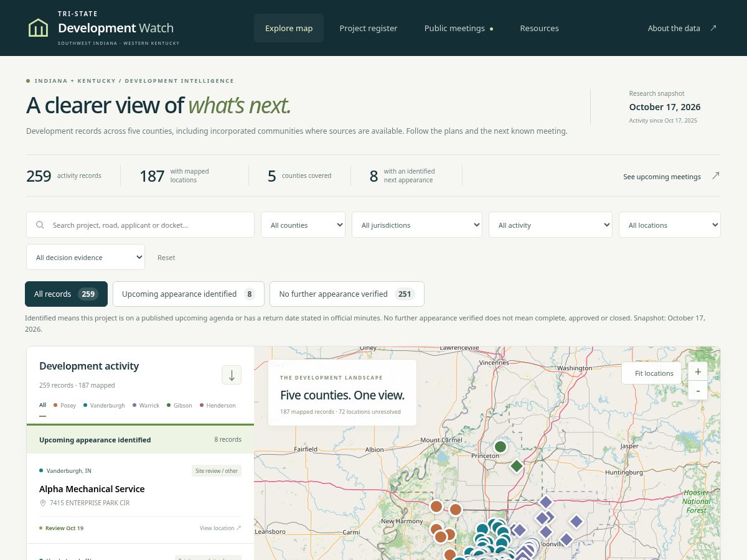Open the All decision evidence dropdown
Image resolution: width=747 pixels, height=560 pixels.
(85, 257)
